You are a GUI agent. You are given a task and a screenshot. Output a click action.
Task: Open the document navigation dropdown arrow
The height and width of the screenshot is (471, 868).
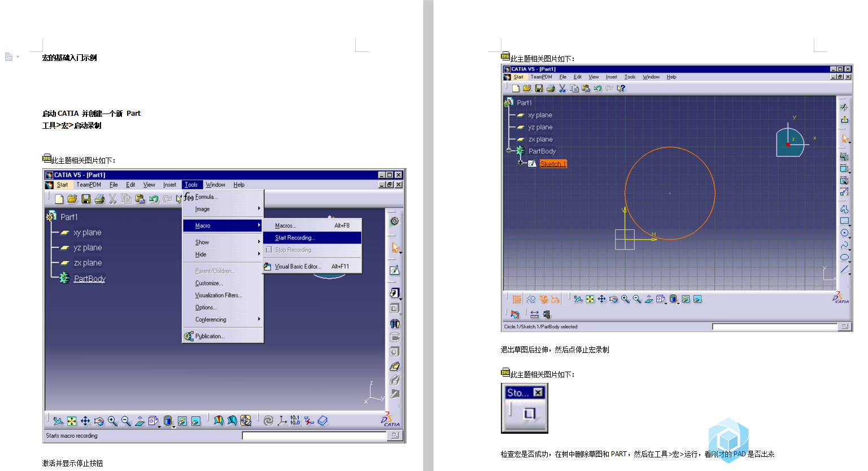pos(18,56)
